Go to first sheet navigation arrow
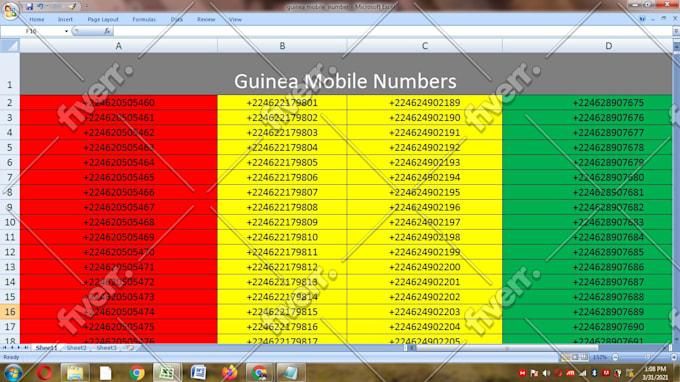 point(5,348)
